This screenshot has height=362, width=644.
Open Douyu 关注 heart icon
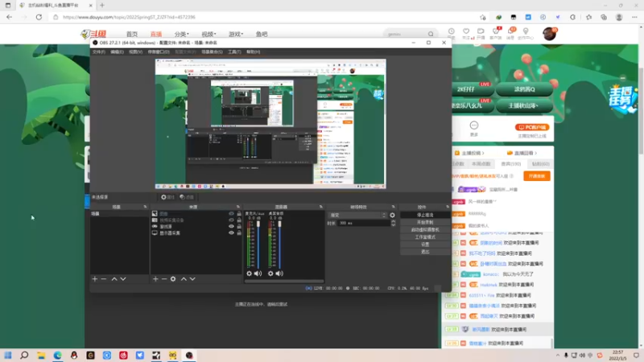[x=466, y=31]
